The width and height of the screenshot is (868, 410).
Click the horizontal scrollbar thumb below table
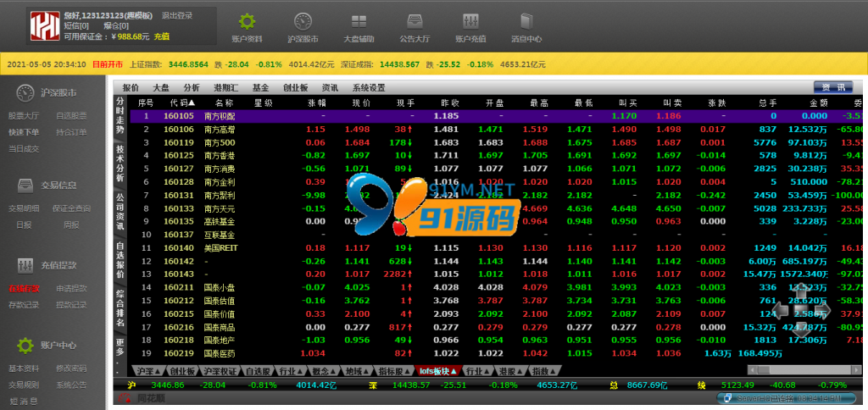click(x=764, y=370)
